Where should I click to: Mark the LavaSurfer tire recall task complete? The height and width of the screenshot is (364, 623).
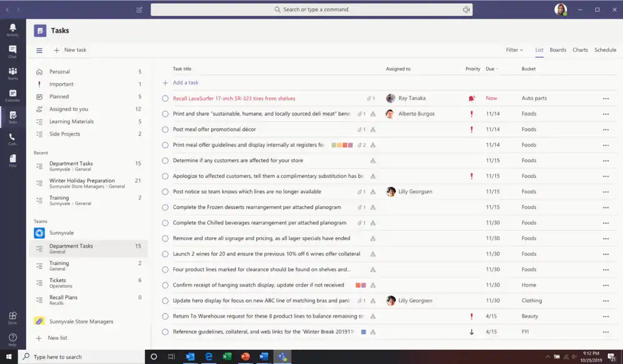pos(165,99)
